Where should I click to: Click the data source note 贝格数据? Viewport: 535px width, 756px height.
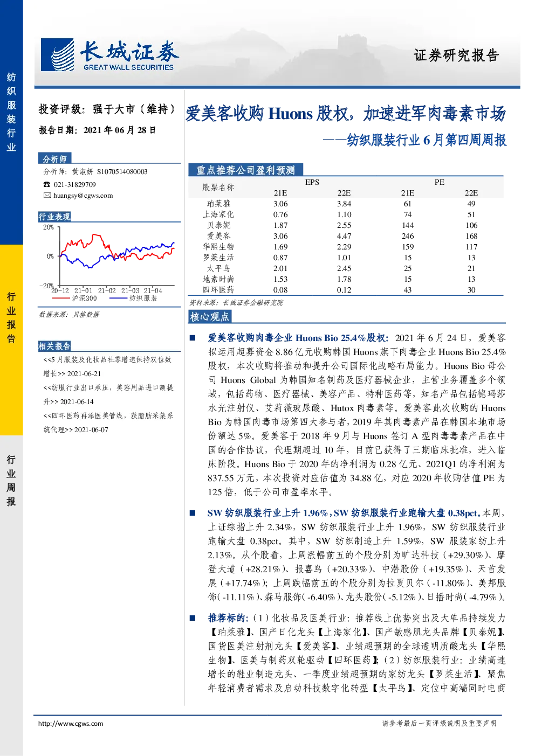tap(86, 315)
